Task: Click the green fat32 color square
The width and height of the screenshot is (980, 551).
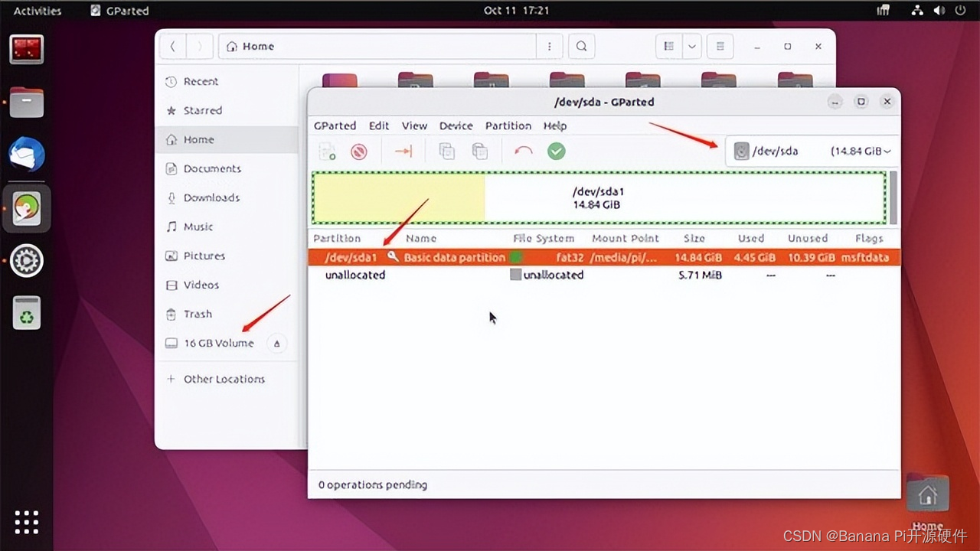Action: click(516, 257)
